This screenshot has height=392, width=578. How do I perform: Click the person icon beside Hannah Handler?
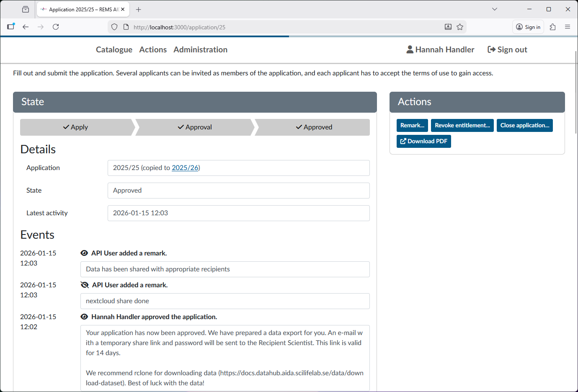(409, 49)
